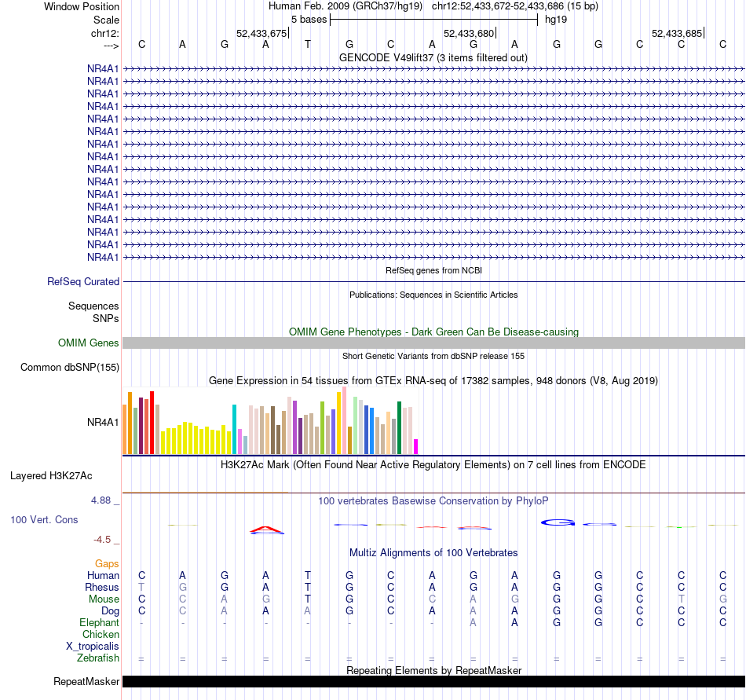Click the GTEx tissue expression bar chart
This screenshot has width=746, height=700.
tap(270, 420)
